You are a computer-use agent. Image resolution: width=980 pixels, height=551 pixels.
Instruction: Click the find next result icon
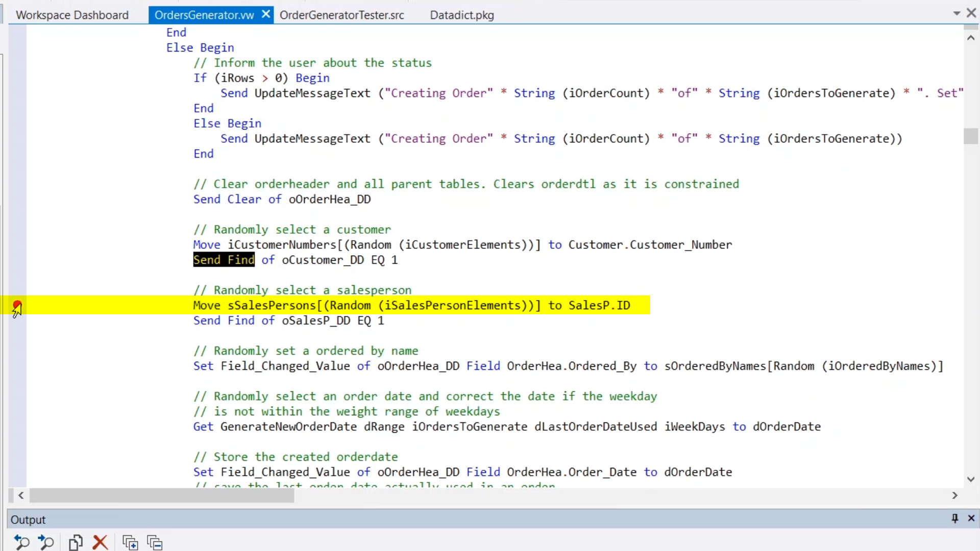[x=46, y=542]
